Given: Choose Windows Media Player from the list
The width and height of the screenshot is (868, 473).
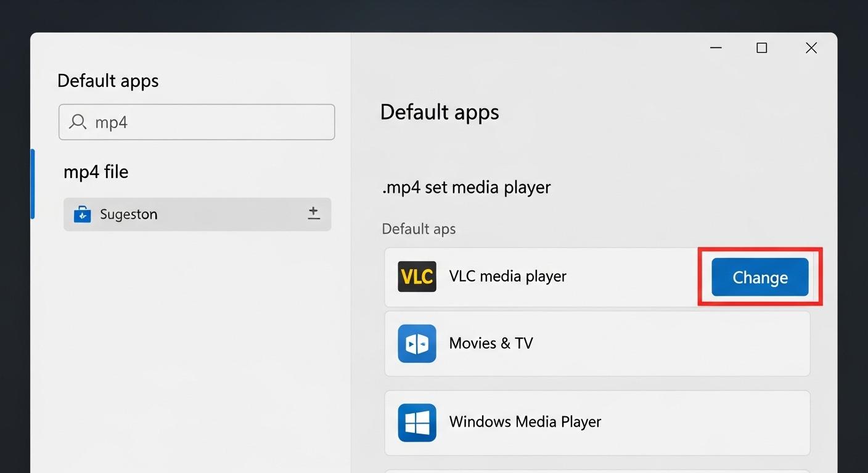Looking at the screenshot, I should point(597,422).
